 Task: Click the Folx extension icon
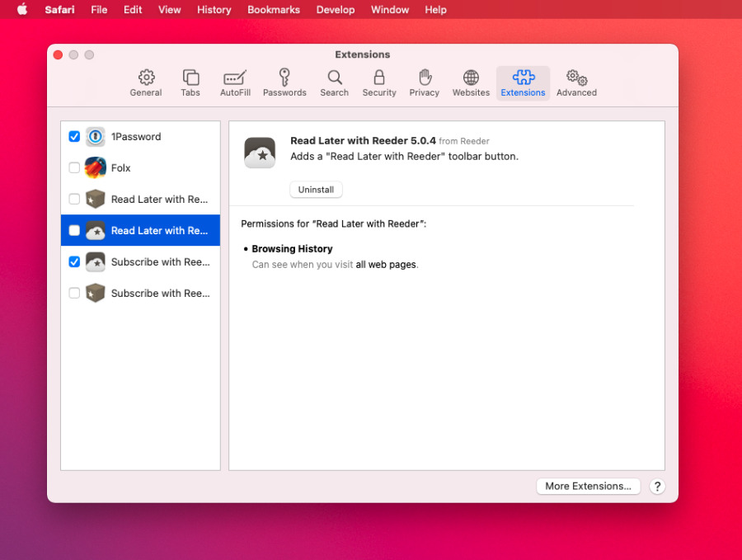(x=95, y=168)
